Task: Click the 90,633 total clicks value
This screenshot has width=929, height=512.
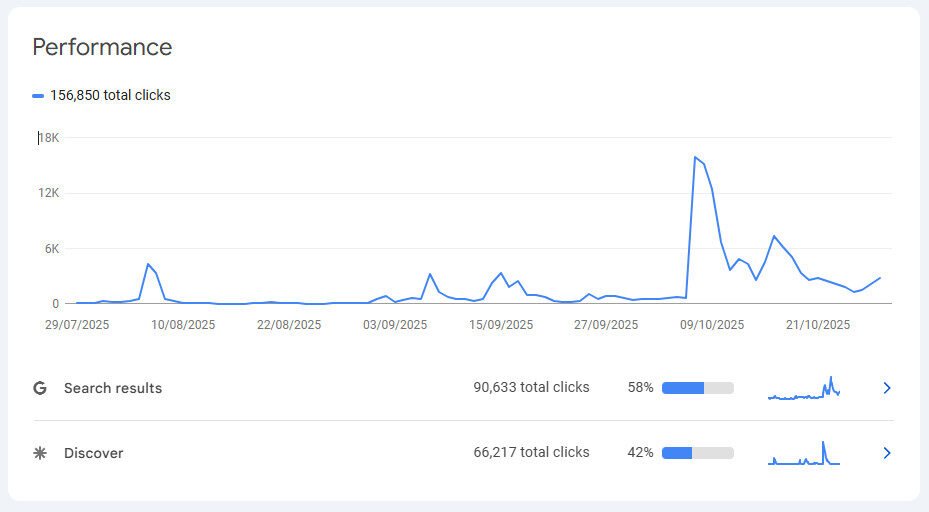Action: click(531, 388)
